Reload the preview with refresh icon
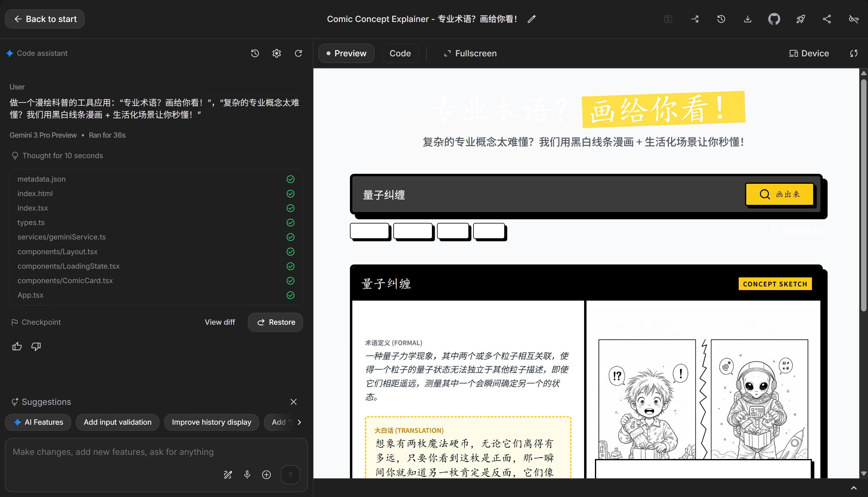Image resolution: width=868 pixels, height=497 pixels. (x=853, y=53)
